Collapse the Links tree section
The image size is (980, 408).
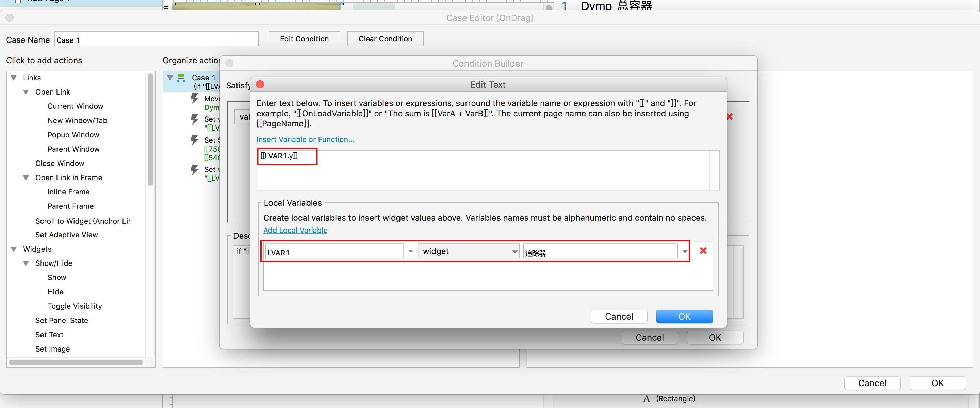14,78
